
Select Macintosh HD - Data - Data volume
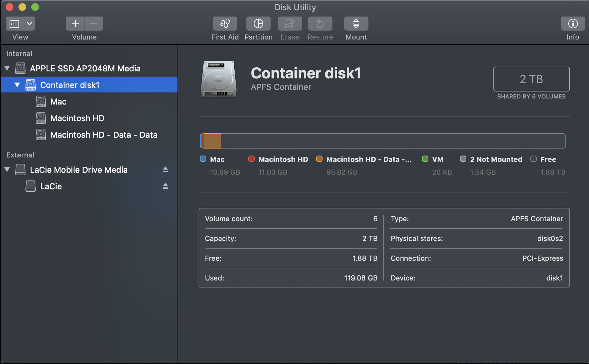[104, 135]
